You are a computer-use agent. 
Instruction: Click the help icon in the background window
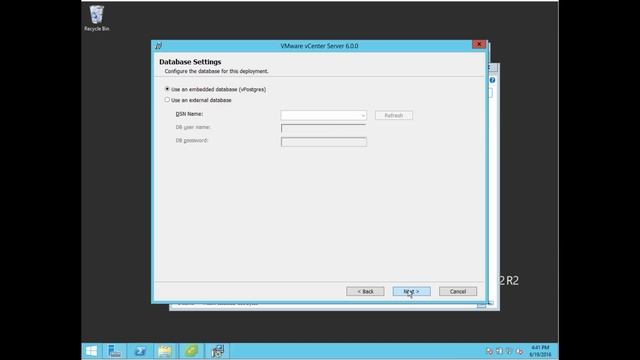click(492, 80)
